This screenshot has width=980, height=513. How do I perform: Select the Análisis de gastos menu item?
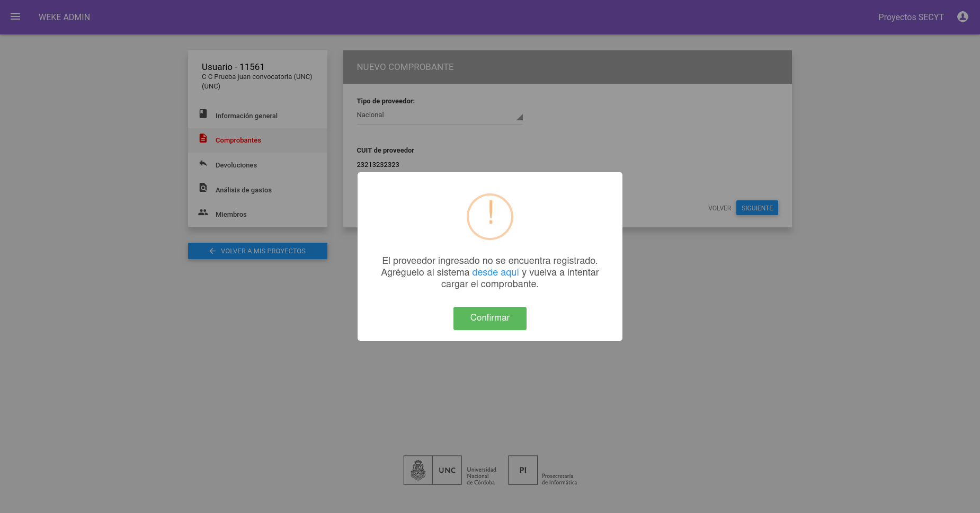pyautogui.click(x=257, y=190)
